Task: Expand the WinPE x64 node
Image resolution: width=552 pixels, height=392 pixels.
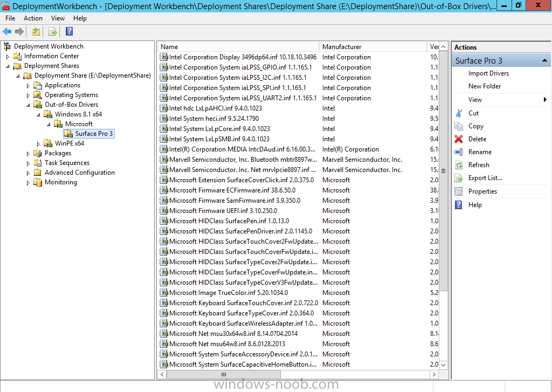Action: coord(38,144)
